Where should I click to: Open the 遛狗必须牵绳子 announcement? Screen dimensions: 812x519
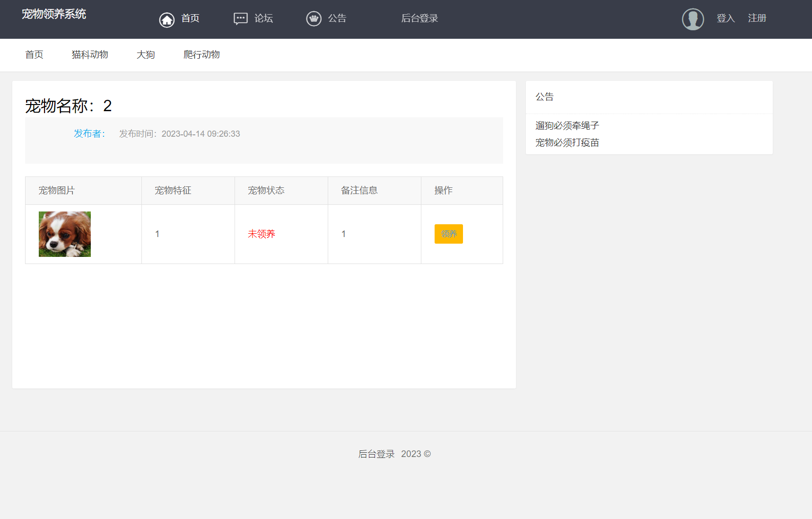click(567, 126)
